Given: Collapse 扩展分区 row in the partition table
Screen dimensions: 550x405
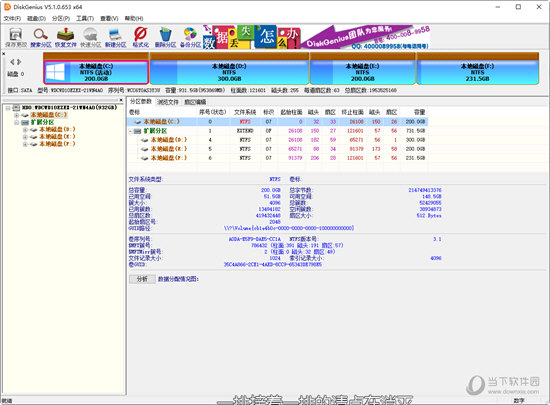Looking at the screenshot, I should tap(131, 131).
